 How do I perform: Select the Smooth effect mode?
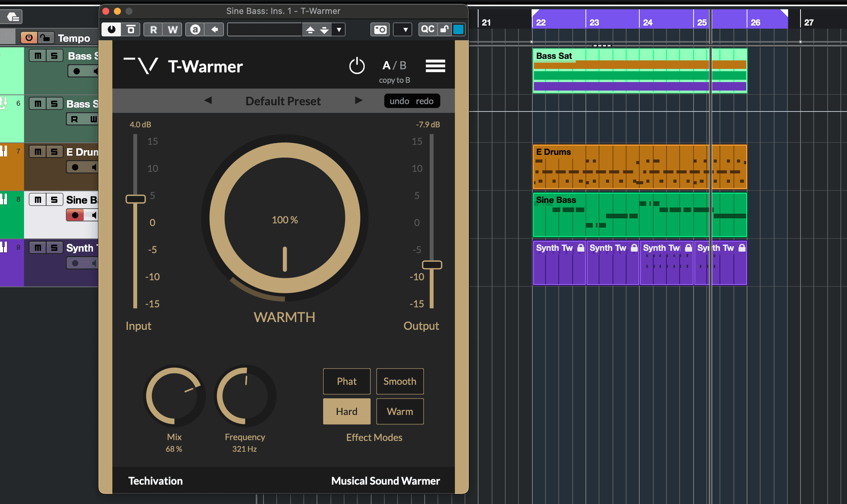(398, 381)
